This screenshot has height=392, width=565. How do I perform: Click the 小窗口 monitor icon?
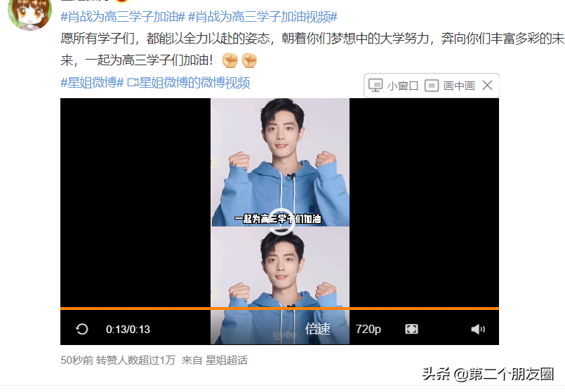(375, 86)
